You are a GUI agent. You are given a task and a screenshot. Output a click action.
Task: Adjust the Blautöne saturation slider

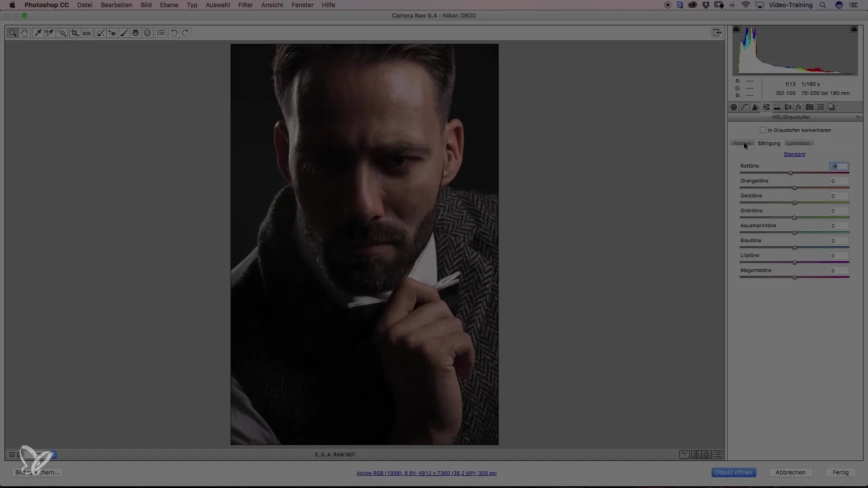click(x=794, y=248)
